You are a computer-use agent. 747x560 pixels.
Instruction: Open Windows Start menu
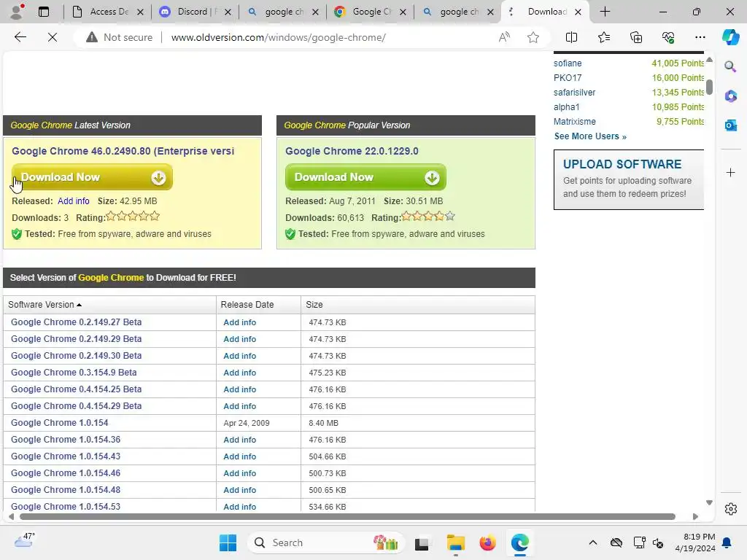point(228,542)
